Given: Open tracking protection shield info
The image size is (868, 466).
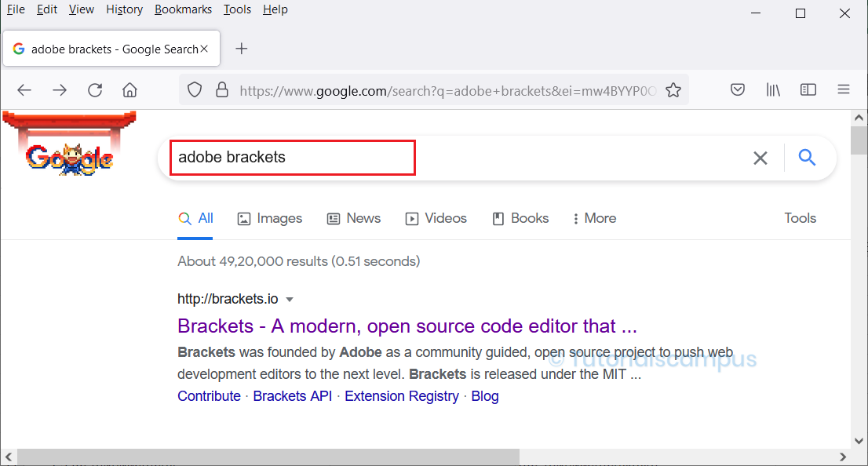Looking at the screenshot, I should (x=195, y=89).
